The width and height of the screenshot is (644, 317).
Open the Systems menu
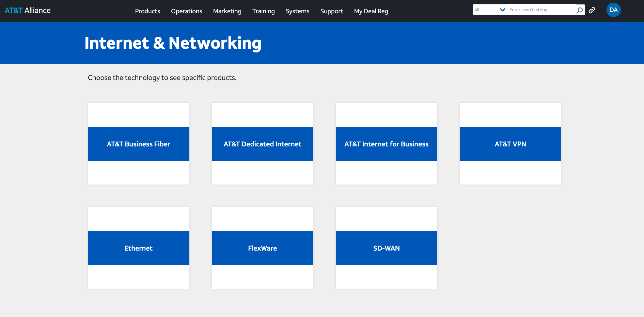tap(298, 11)
